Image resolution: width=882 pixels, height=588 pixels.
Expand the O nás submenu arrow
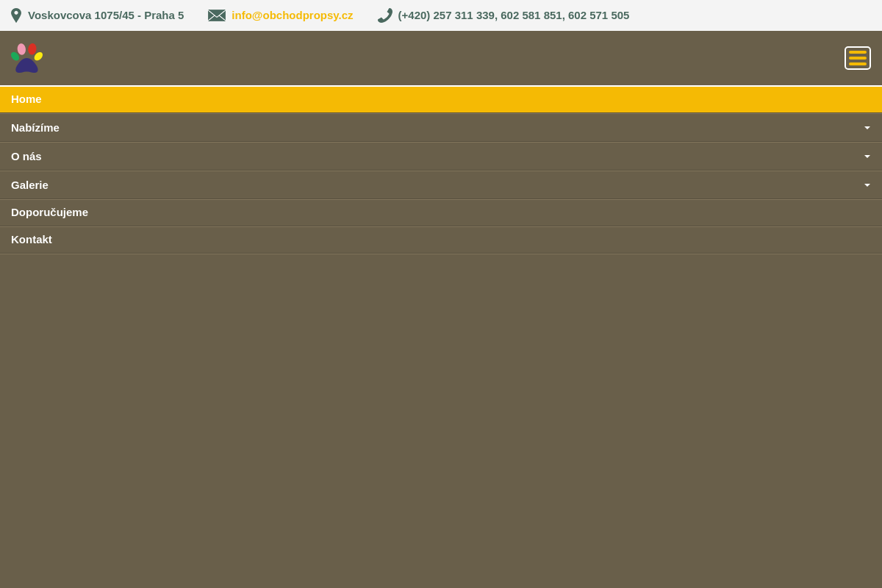[867, 157]
